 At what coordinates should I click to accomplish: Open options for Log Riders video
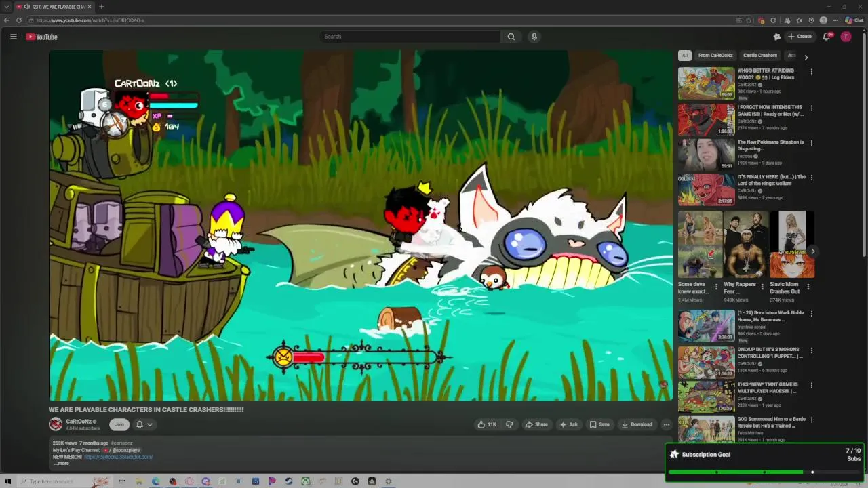pos(811,71)
